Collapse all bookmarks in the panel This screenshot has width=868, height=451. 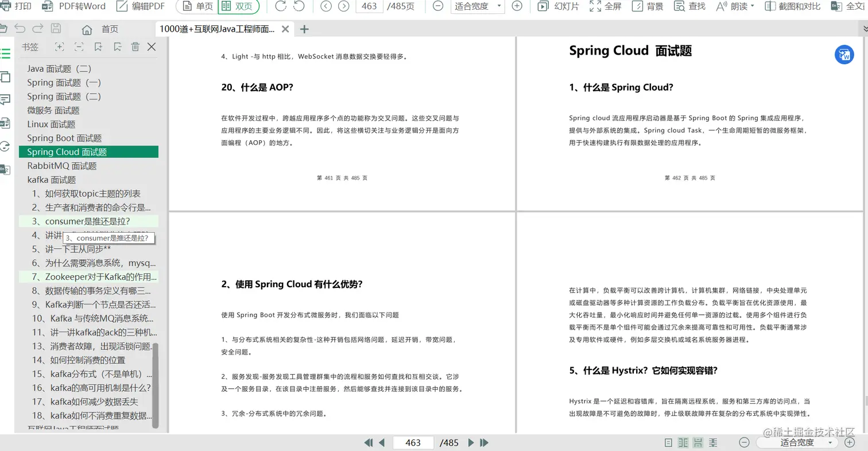point(79,47)
